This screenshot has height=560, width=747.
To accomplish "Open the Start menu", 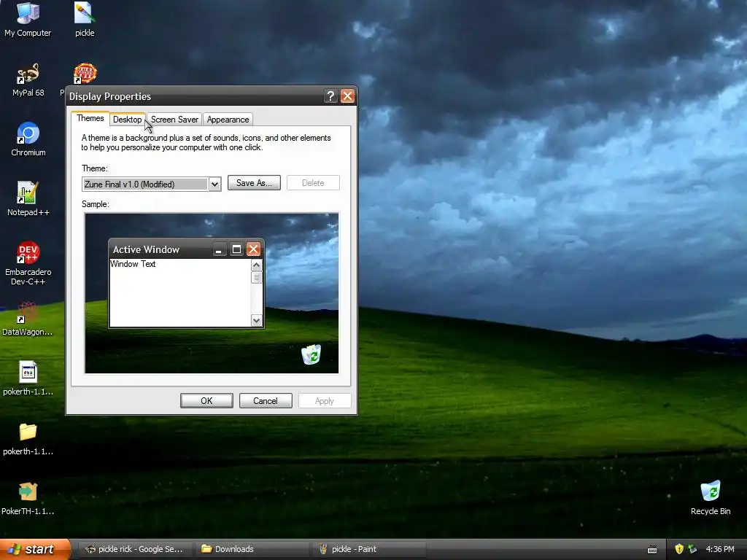I will [35, 549].
